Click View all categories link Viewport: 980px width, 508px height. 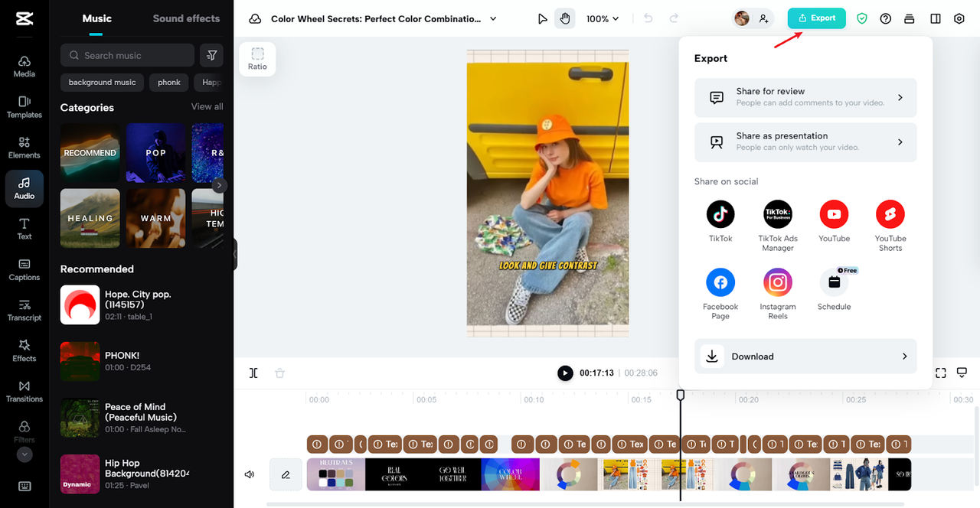(x=207, y=106)
